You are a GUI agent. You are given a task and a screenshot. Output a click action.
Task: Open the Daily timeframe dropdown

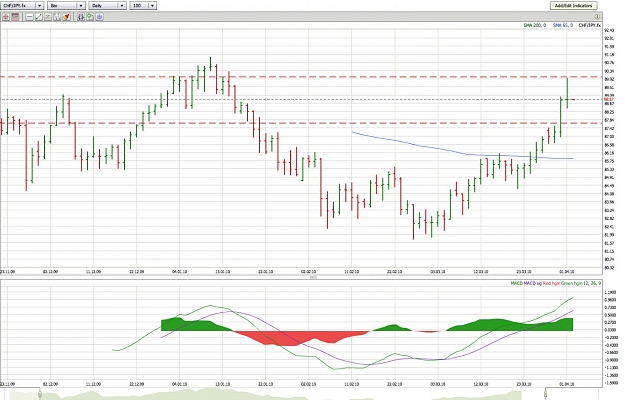click(x=108, y=6)
